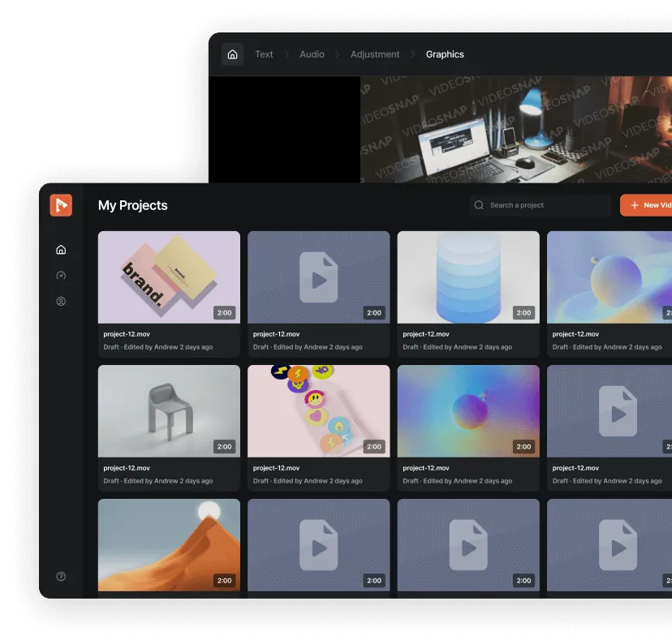Click the magnifier icon in the search box
The width and height of the screenshot is (672, 644).
(x=479, y=205)
